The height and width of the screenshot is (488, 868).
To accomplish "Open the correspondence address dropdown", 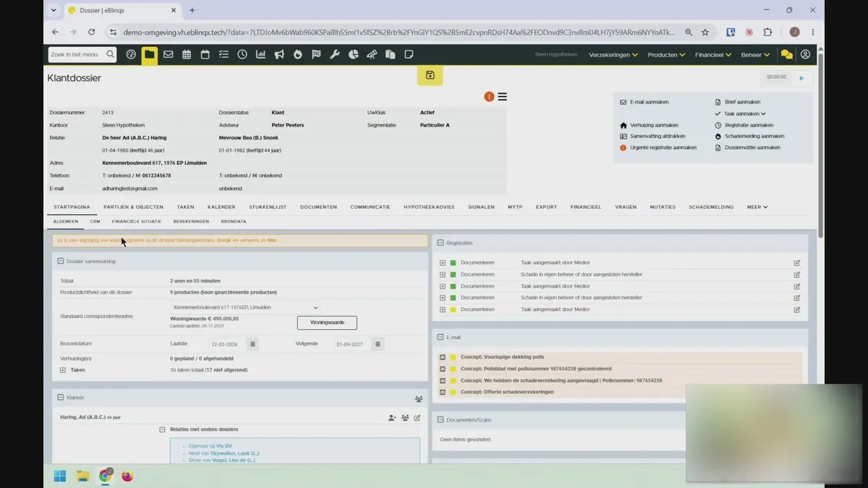I will pyautogui.click(x=244, y=307).
